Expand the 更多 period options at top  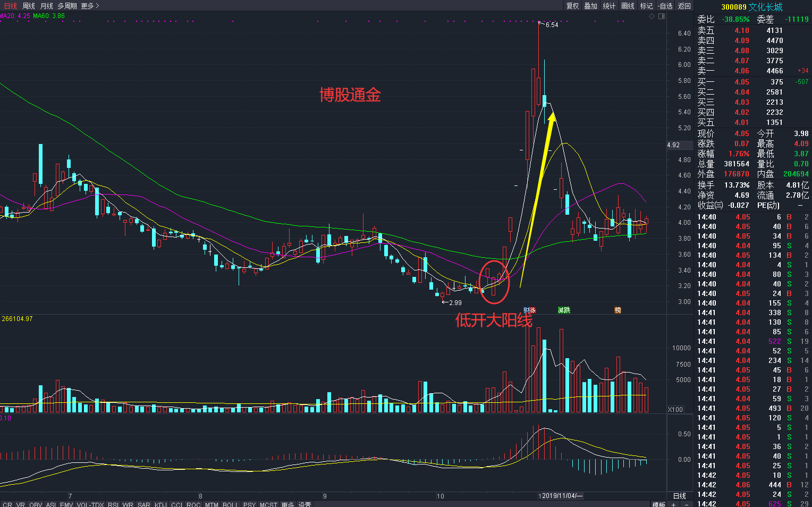(90, 6)
